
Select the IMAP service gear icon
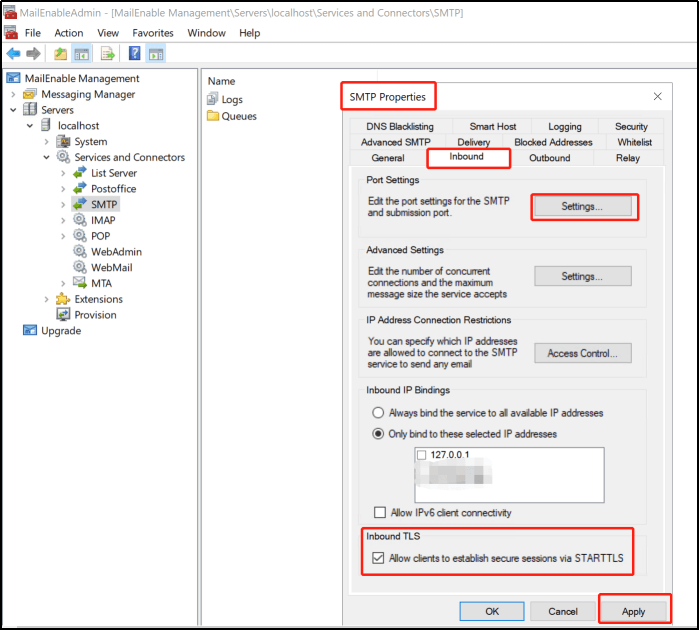(80, 220)
